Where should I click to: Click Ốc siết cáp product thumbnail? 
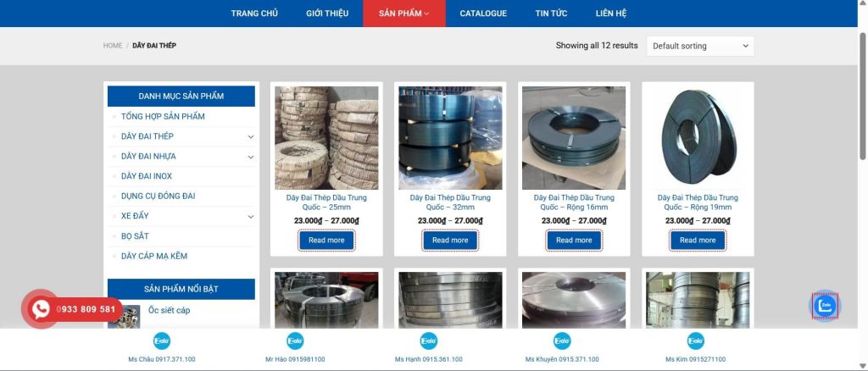[124, 316]
